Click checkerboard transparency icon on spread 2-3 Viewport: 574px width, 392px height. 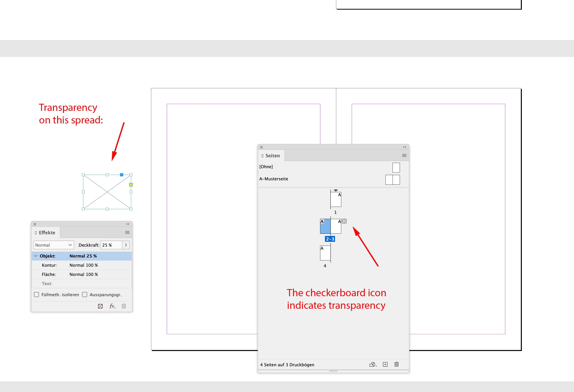[344, 221]
